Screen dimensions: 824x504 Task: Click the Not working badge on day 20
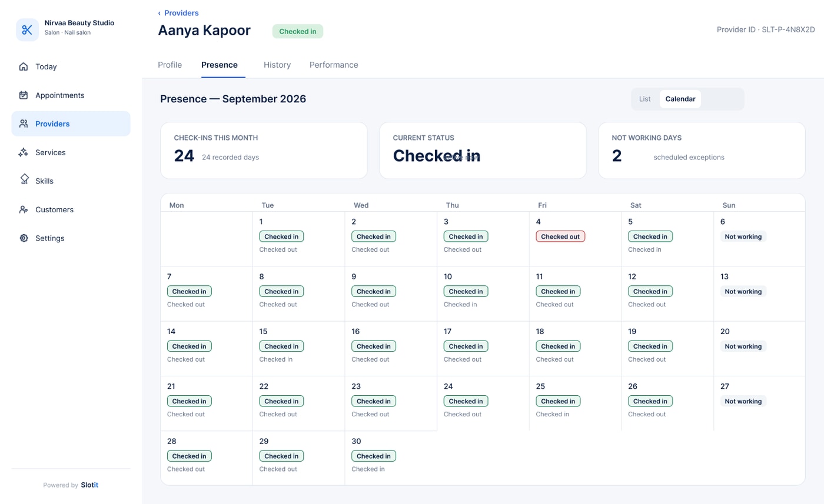tap(743, 346)
